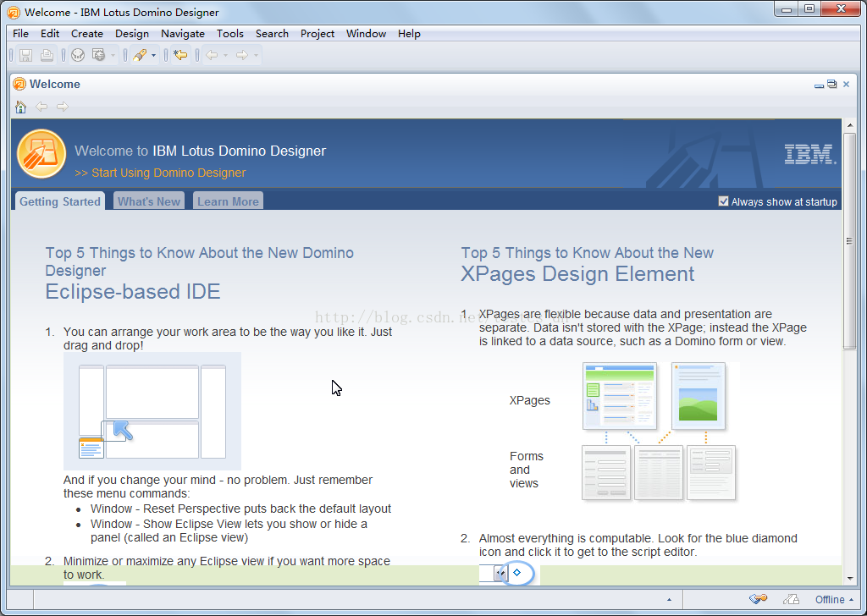Screen dimensions: 867x616
Task: Click the toolbar Forward arrow icon
Action: (241, 55)
